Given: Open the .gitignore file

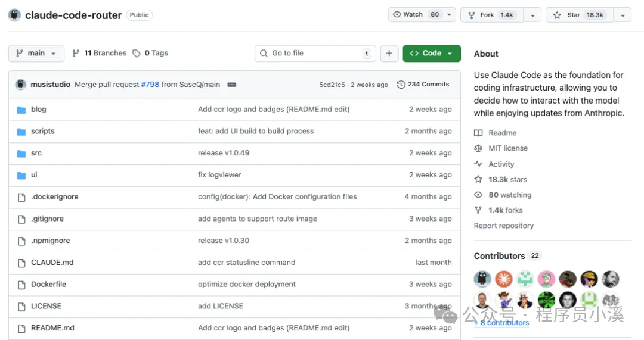Looking at the screenshot, I should 47,219.
